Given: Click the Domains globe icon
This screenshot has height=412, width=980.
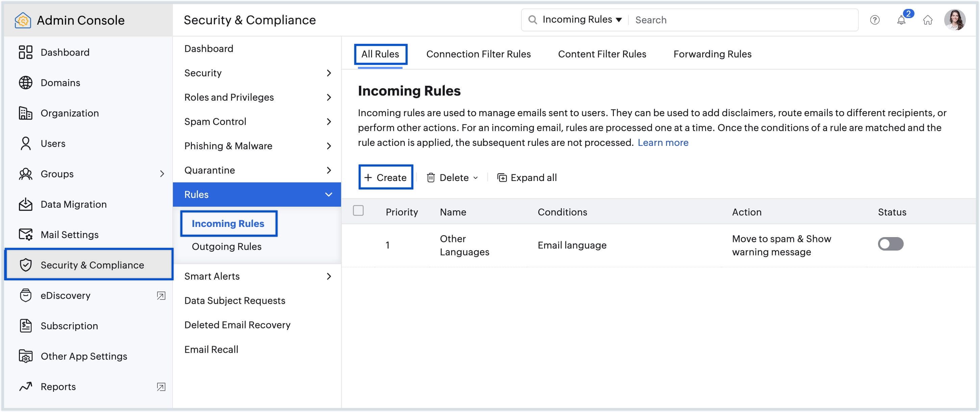Looking at the screenshot, I should tap(25, 82).
